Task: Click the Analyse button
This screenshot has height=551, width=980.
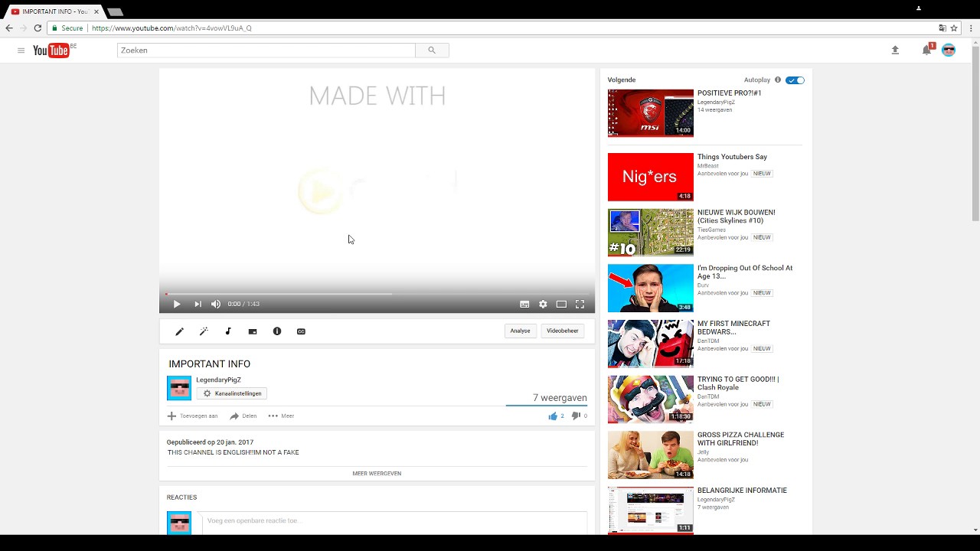Action: [x=521, y=331]
